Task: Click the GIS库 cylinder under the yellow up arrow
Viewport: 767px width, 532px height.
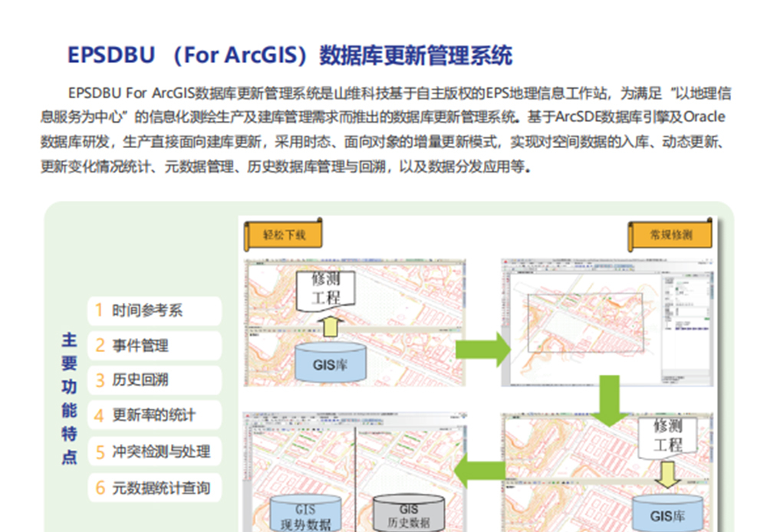Action: pos(331,363)
